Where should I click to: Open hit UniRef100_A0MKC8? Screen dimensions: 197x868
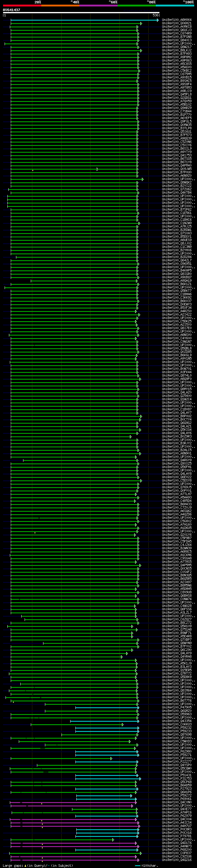(x=177, y=26)
